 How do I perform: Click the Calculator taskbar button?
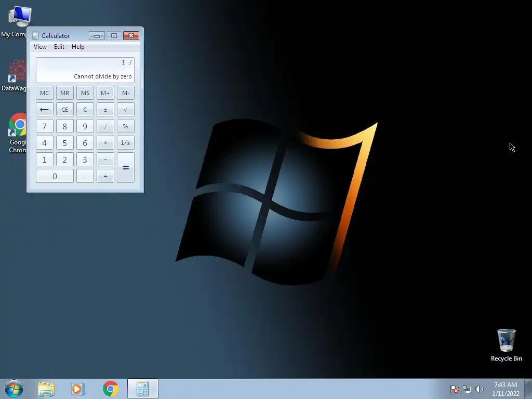(143, 389)
